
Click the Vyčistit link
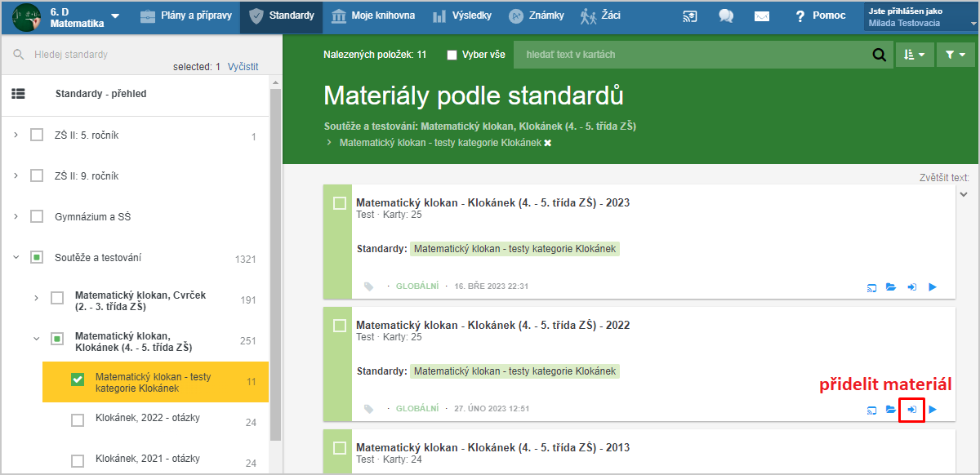(243, 67)
